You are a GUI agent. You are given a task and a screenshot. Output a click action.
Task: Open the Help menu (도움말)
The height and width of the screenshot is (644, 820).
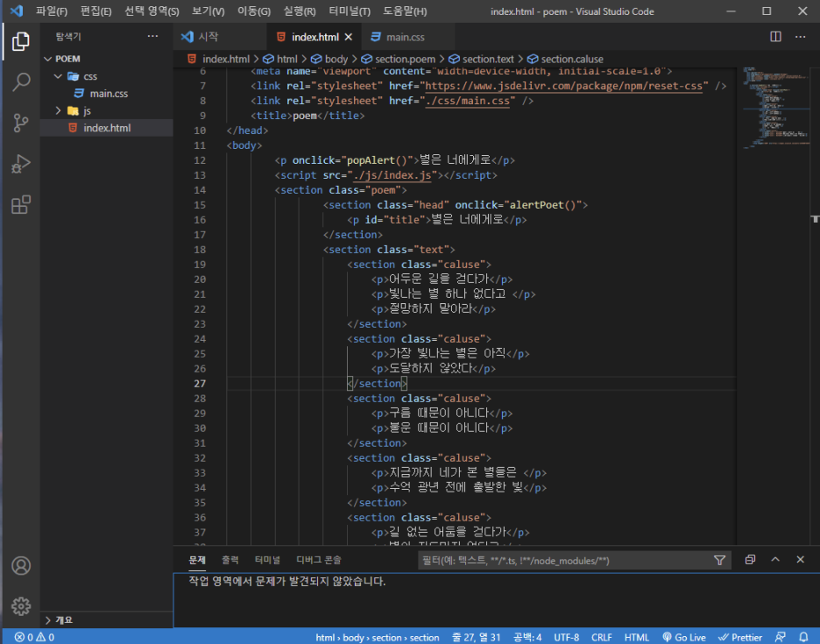click(x=405, y=11)
